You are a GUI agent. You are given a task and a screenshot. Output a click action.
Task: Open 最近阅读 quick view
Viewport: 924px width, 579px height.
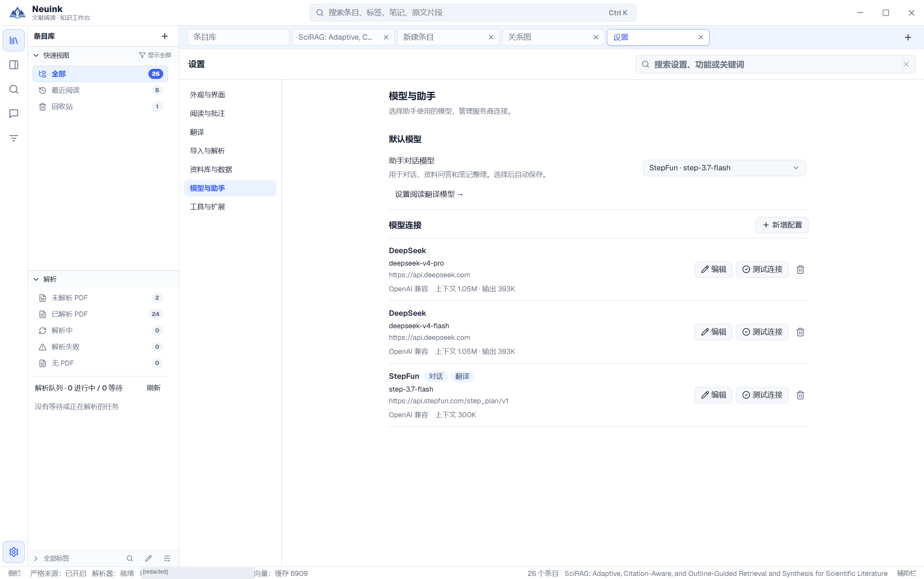point(100,90)
